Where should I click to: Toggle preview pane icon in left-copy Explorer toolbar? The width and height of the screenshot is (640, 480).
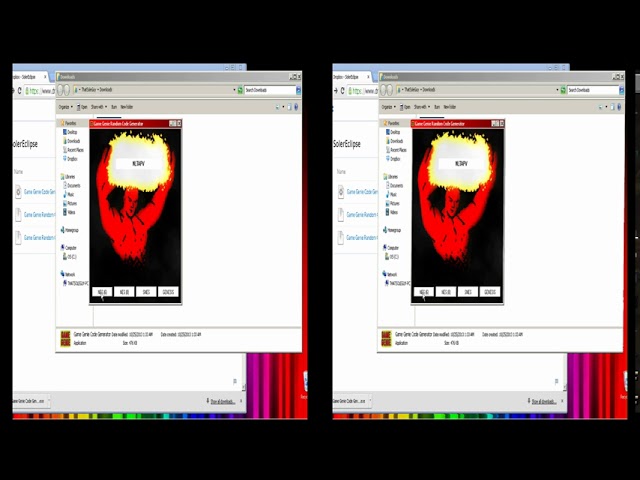point(289,107)
